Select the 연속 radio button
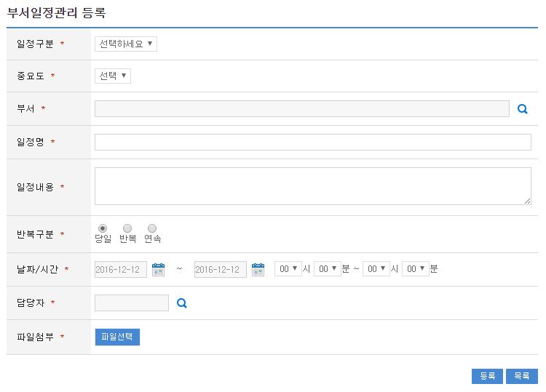 pos(152,228)
